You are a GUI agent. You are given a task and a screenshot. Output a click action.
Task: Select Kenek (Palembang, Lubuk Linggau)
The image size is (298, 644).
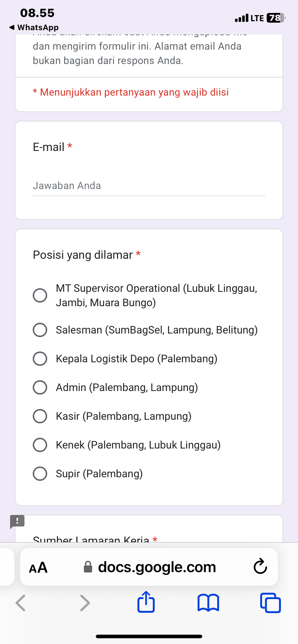[x=40, y=445]
